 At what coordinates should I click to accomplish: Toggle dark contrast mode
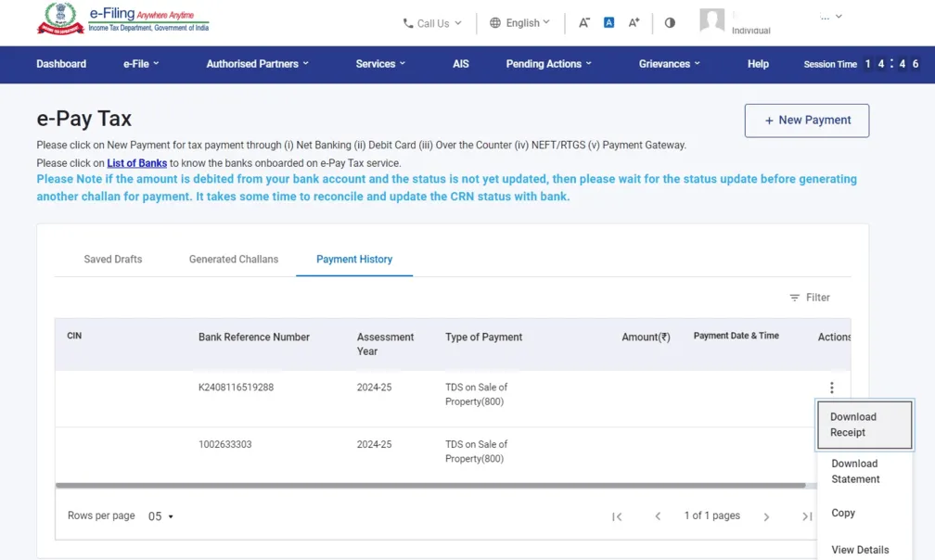(670, 21)
